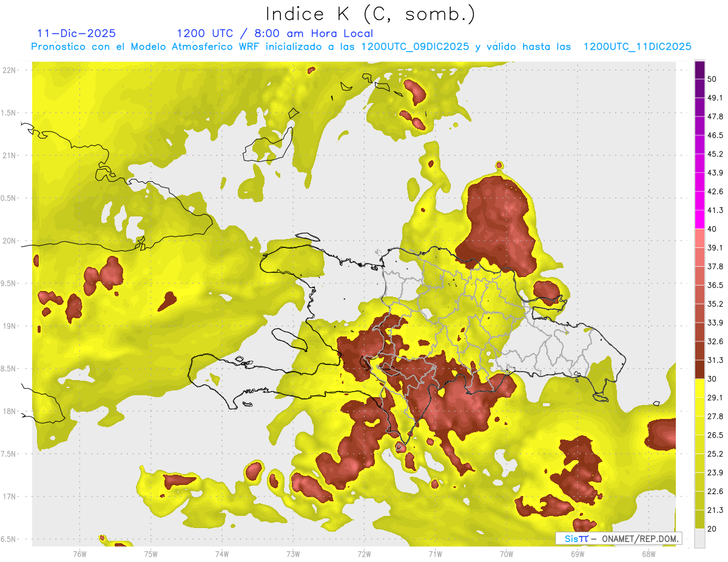The height and width of the screenshot is (562, 728).
Task: Click the '20N' latitude label
Action: [x=9, y=241]
